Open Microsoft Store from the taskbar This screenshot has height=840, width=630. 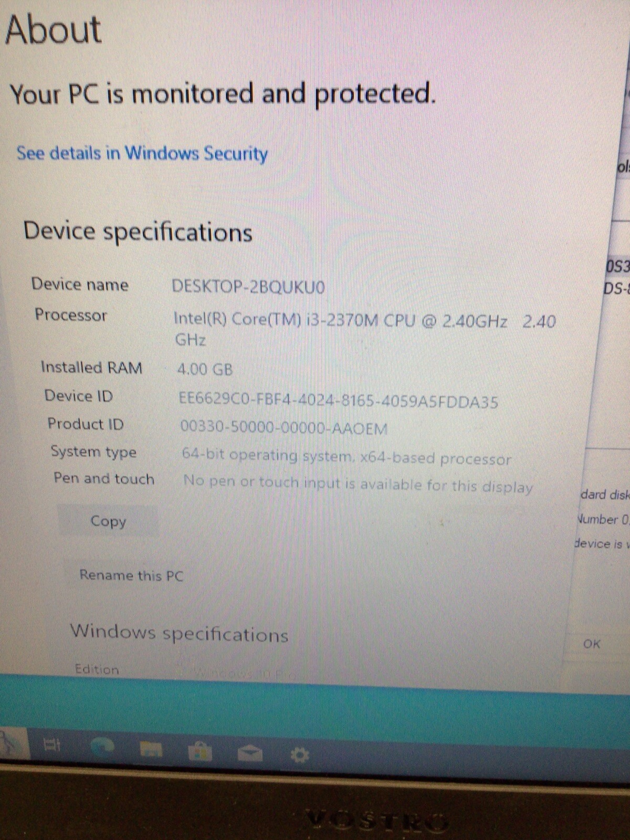pyautogui.click(x=200, y=752)
